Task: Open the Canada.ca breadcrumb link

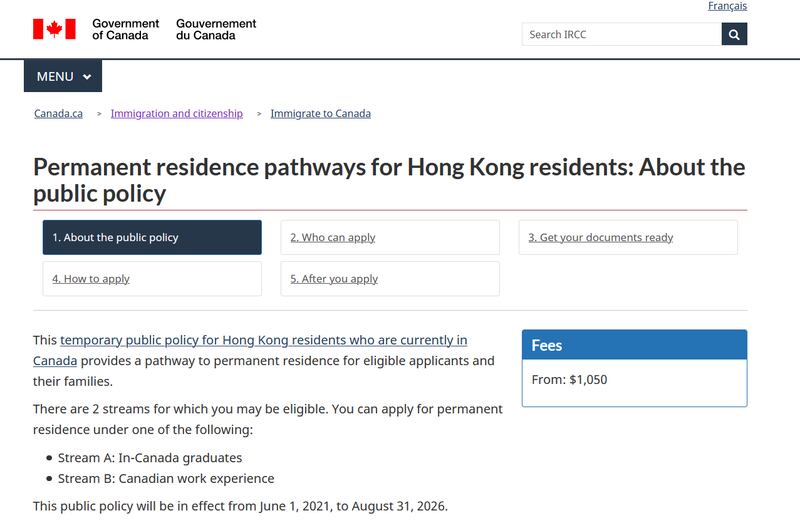Action: coord(58,114)
